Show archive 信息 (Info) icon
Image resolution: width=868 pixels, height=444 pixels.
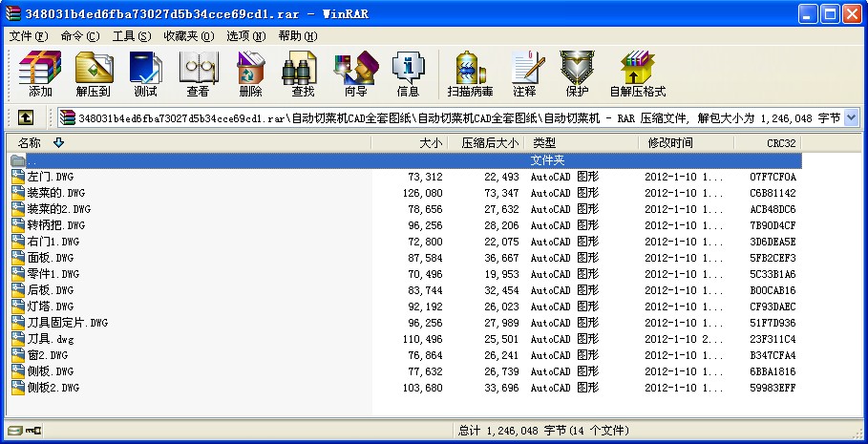pyautogui.click(x=408, y=74)
